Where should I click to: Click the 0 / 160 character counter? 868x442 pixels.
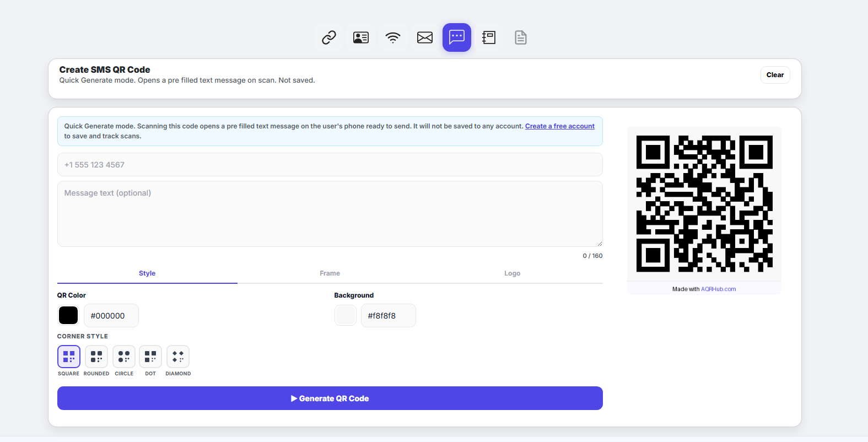[x=592, y=256]
